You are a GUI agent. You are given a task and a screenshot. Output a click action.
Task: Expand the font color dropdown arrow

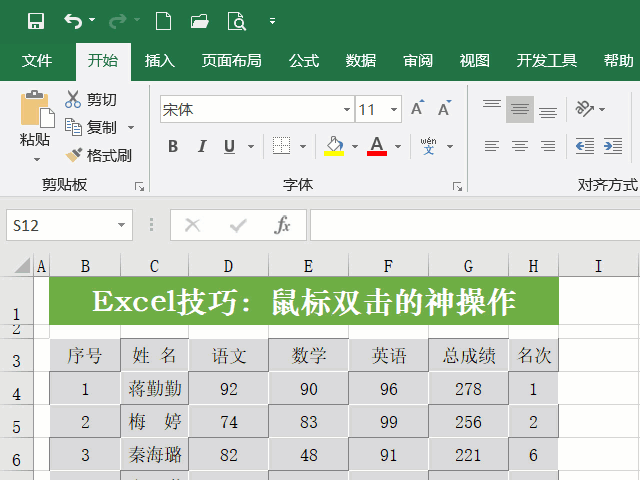tap(398, 146)
